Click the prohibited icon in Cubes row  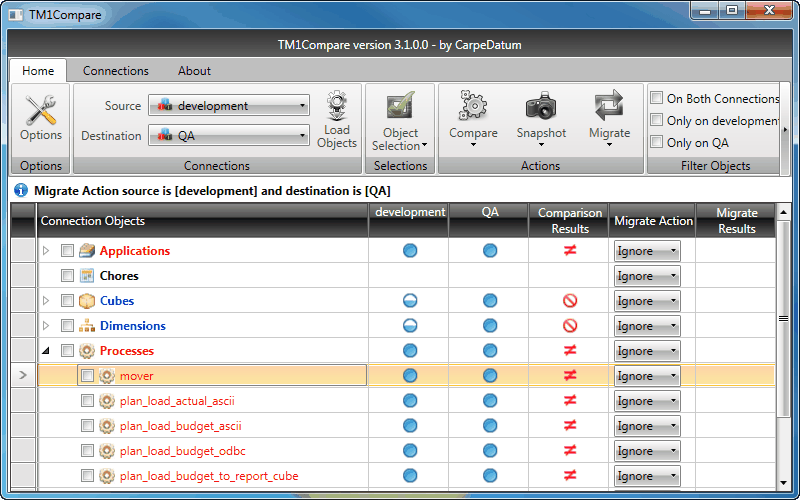click(570, 301)
